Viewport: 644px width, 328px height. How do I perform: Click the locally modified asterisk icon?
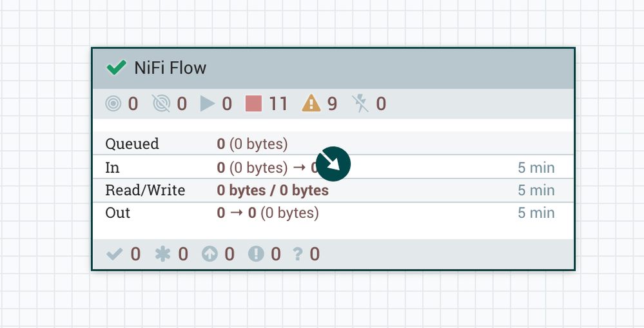(162, 255)
